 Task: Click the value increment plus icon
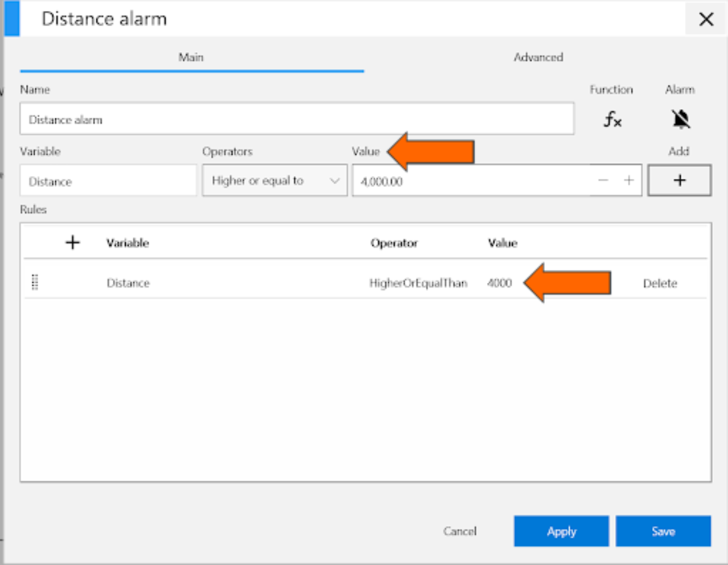(629, 180)
